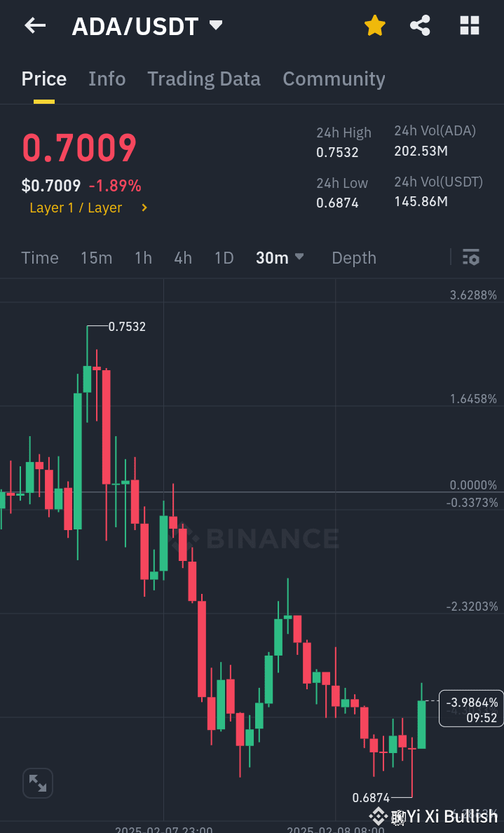Open the 30m interval dropdown

(x=279, y=257)
